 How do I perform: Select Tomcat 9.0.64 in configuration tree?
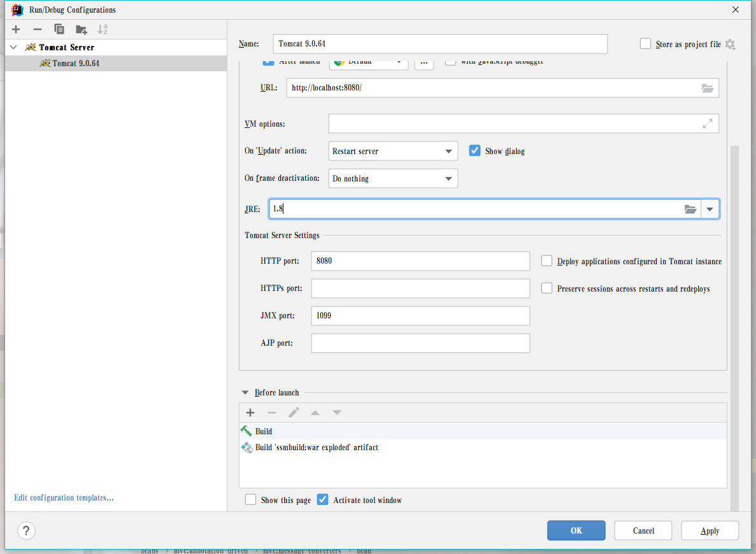click(76, 64)
